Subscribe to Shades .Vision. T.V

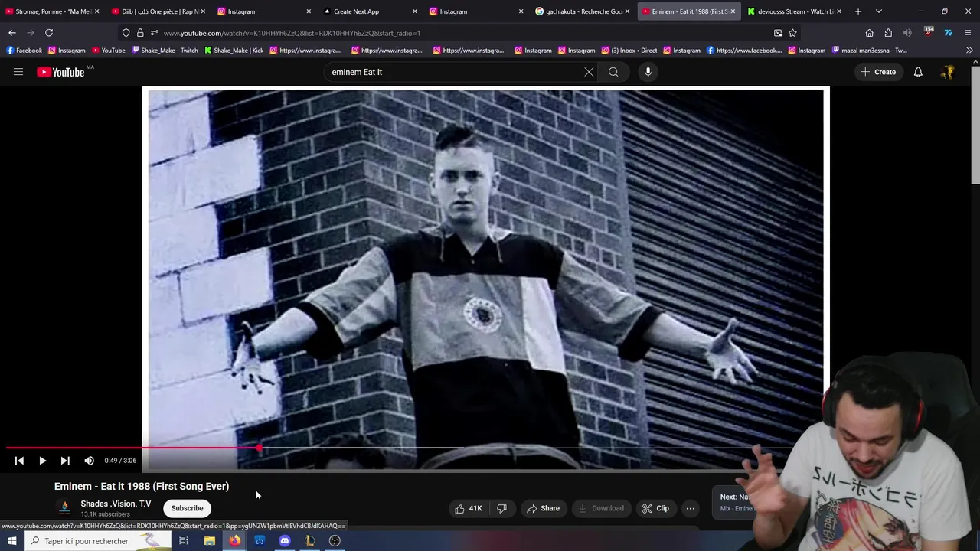(x=187, y=508)
